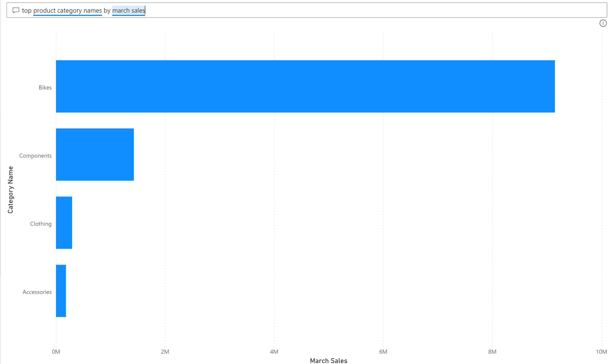Click the 'March Sales' axis title

point(328,361)
